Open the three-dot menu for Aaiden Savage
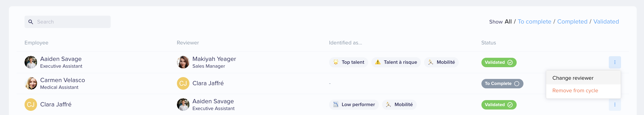 615,62
